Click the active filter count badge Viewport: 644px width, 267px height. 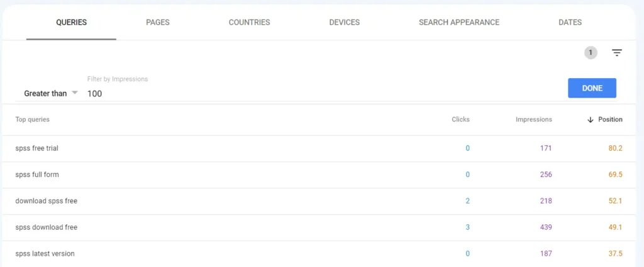[x=591, y=53]
